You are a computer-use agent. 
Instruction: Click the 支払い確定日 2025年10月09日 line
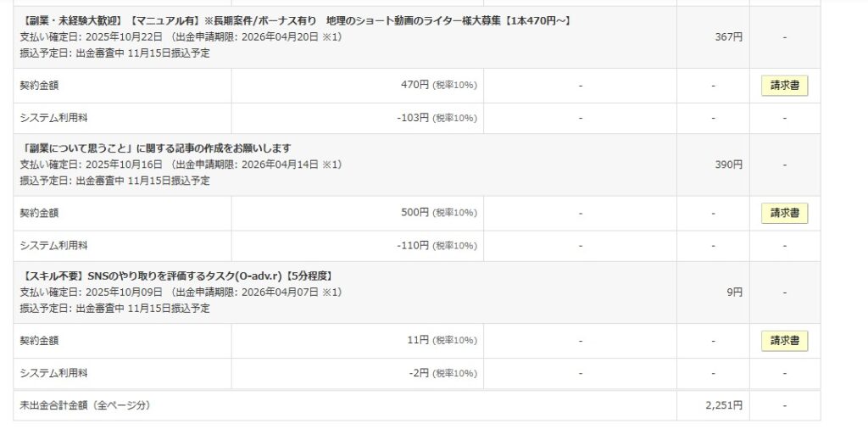181,292
